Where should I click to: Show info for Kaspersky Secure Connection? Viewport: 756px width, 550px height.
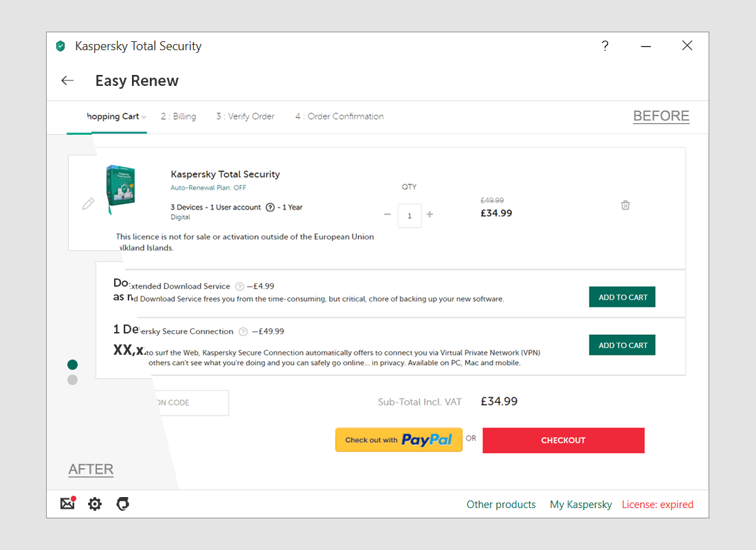[x=243, y=331]
